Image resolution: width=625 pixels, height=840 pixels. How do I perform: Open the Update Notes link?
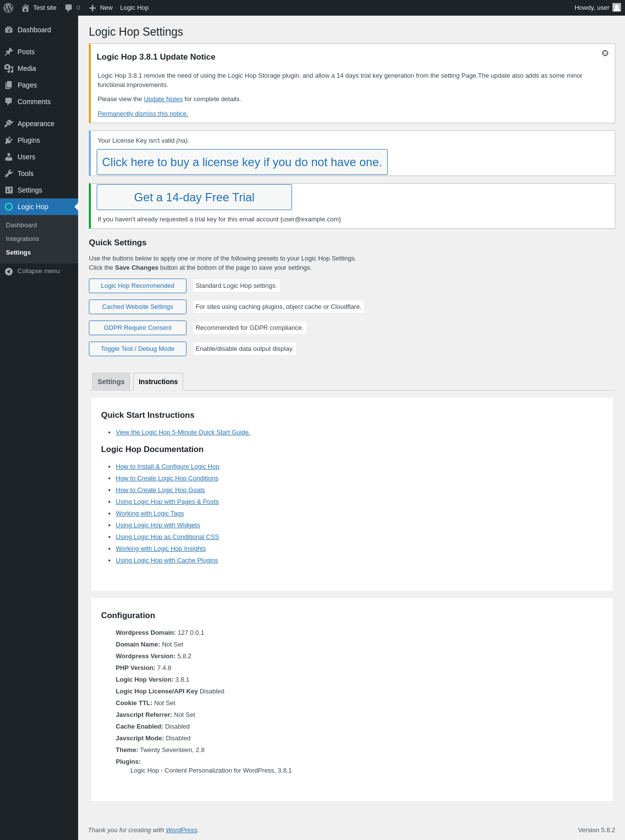coord(163,99)
